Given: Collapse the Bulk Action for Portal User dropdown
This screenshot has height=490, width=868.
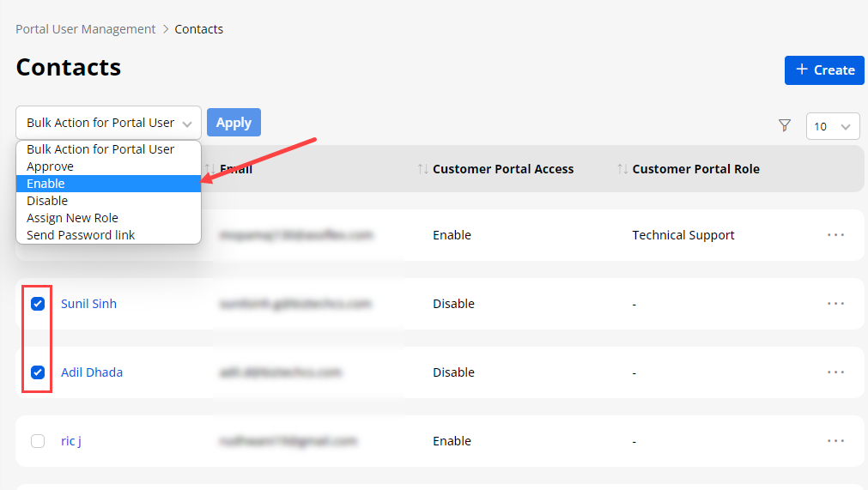Looking at the screenshot, I should pyautogui.click(x=108, y=123).
